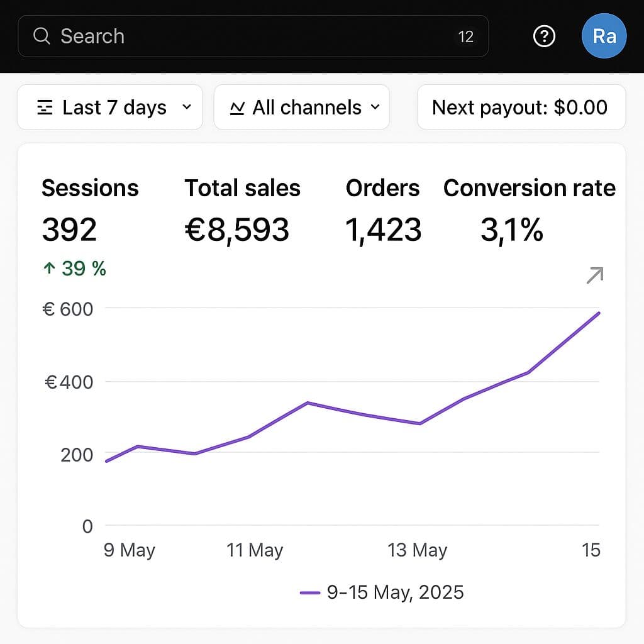Click the magnifier icon in search bar
Image resolution: width=644 pixels, height=644 pixels.
click(x=42, y=36)
